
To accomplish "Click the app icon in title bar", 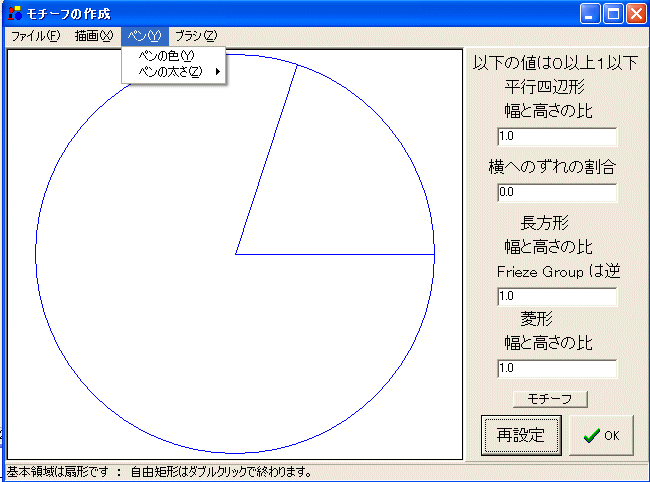I will point(15,13).
